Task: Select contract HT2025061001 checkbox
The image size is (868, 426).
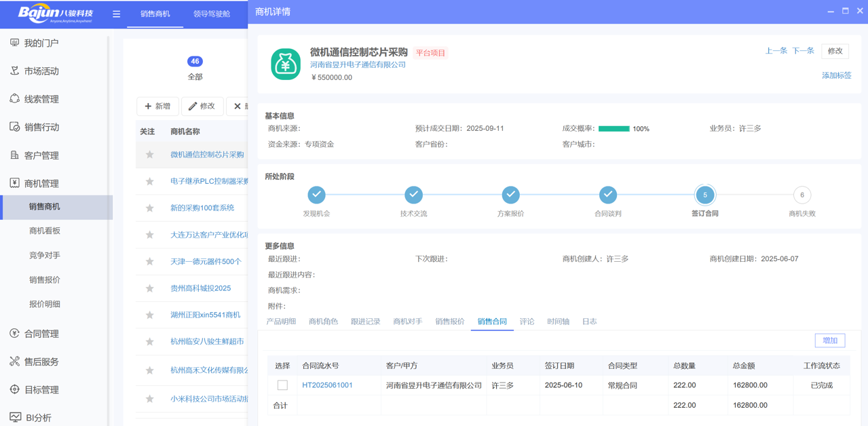Action: pyautogui.click(x=282, y=385)
